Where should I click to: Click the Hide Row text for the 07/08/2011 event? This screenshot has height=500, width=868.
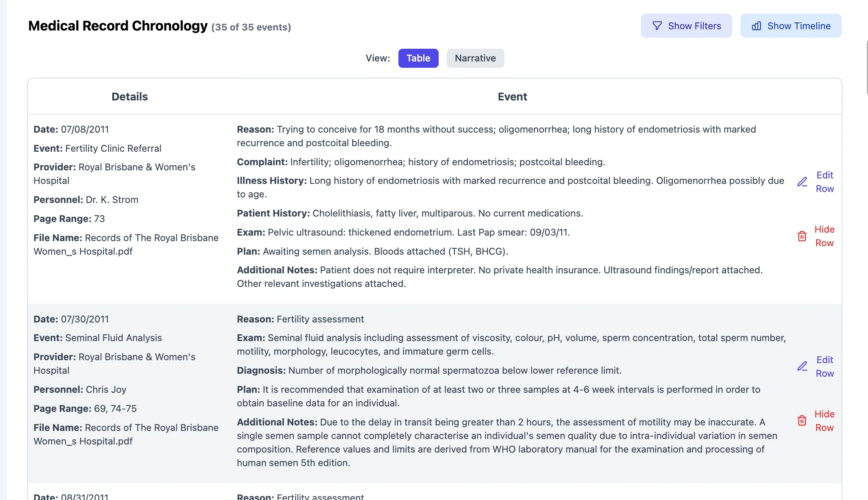click(824, 236)
